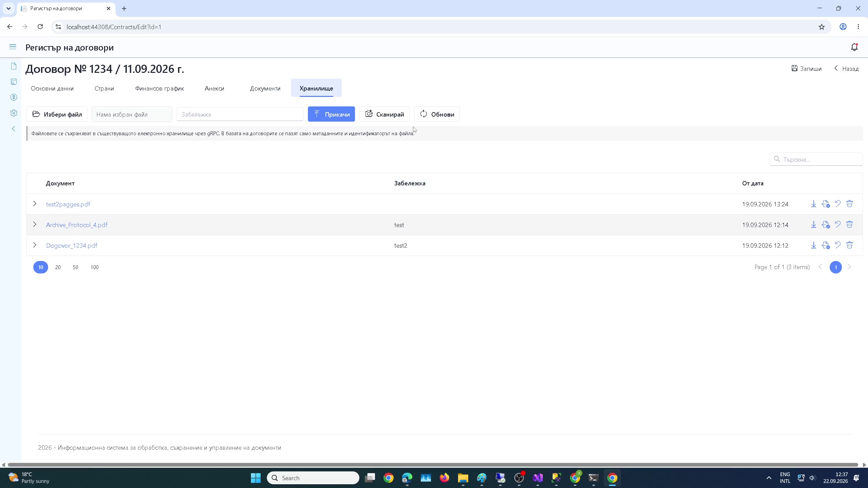This screenshot has width=868, height=488.
Task: Click signed-document icon for Archive_Protocol_4.pdf
Action: pos(826,225)
